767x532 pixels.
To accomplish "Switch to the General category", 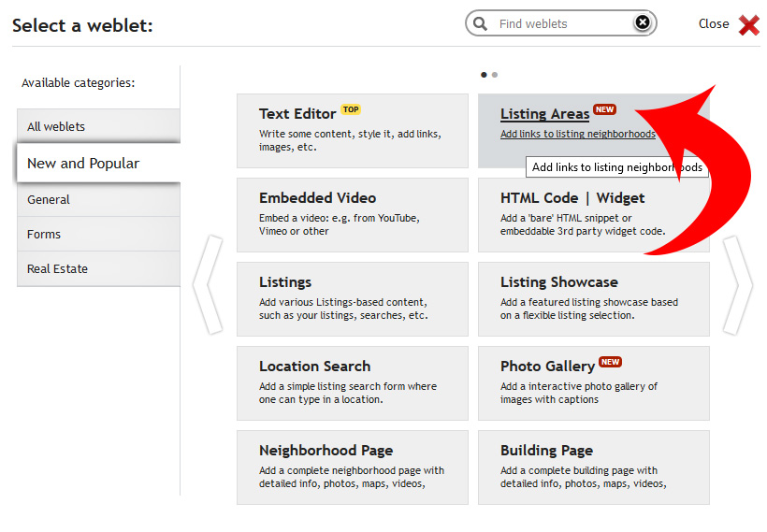I will click(99, 199).
